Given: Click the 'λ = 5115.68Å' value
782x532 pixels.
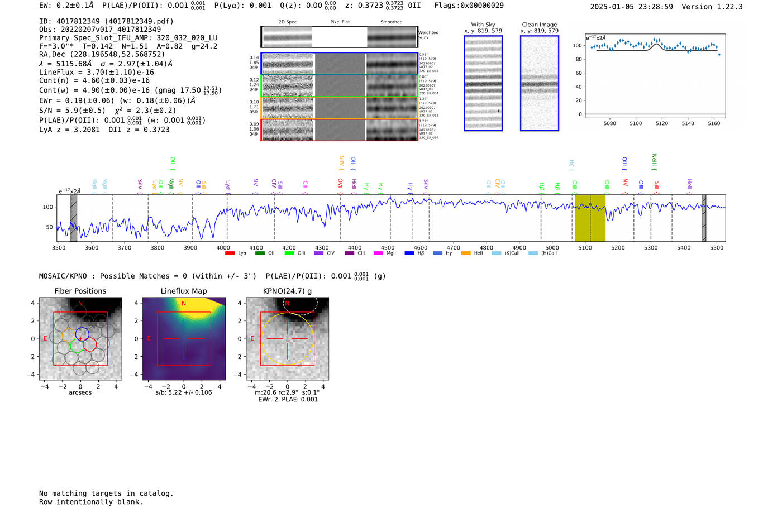Looking at the screenshot, I should (x=65, y=64).
